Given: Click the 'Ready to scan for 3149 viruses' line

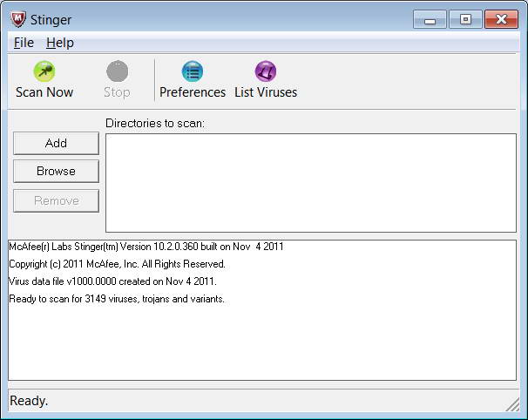Looking at the screenshot, I should click(117, 299).
